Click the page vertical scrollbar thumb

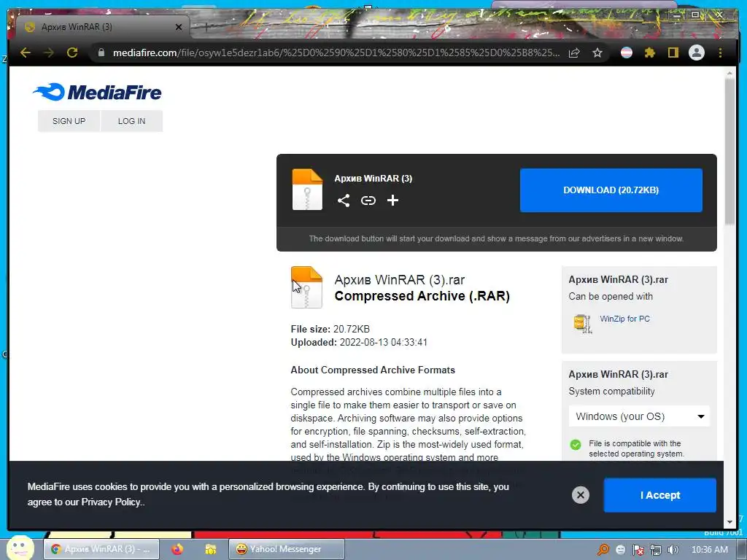click(729, 152)
